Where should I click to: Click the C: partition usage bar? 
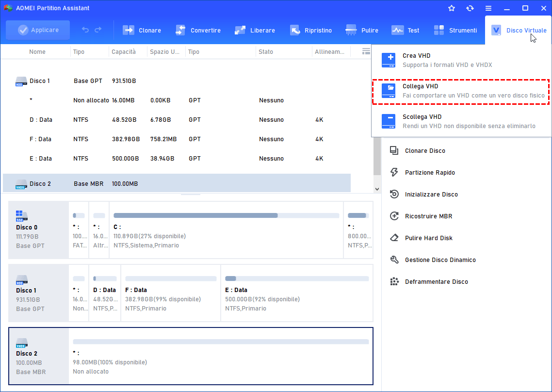click(x=226, y=215)
